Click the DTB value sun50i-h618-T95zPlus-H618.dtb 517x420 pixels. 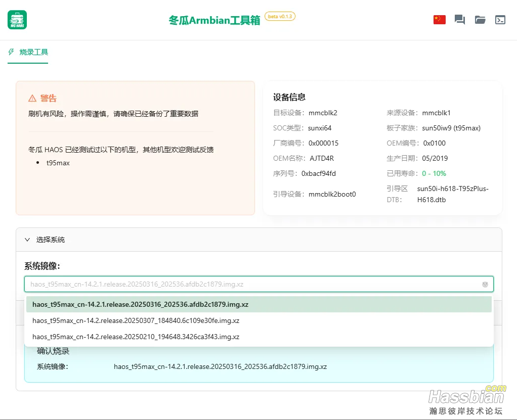[x=453, y=194]
